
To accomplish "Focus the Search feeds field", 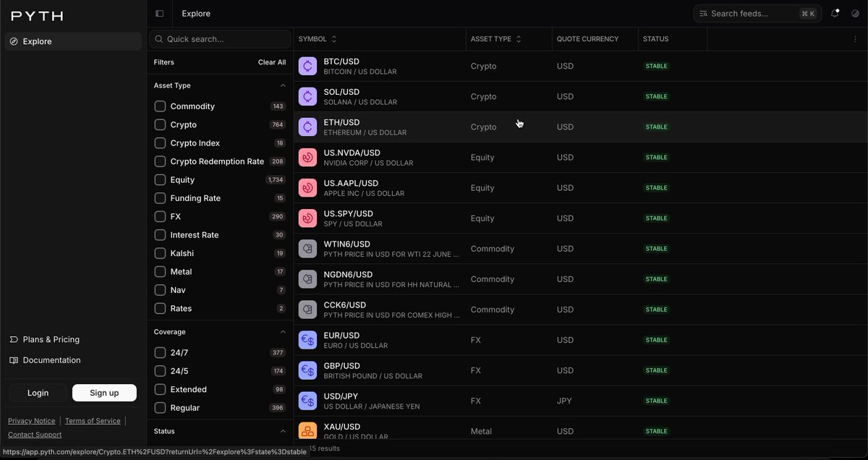I will [x=757, y=14].
